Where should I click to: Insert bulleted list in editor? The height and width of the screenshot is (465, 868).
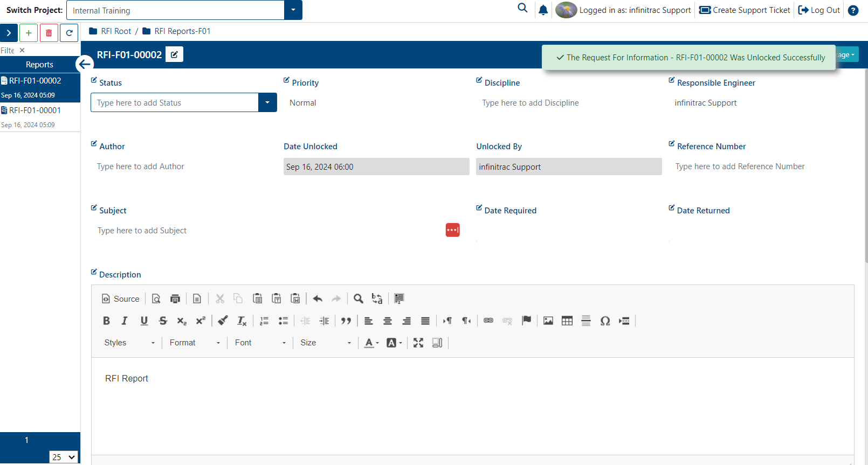click(283, 321)
